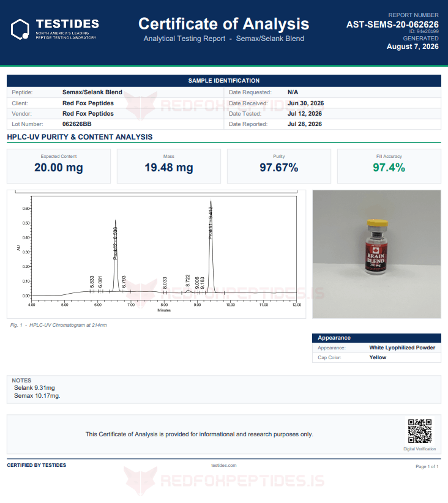Select the report ID 94e26b99
The height and width of the screenshot is (503, 448).
(x=424, y=31)
